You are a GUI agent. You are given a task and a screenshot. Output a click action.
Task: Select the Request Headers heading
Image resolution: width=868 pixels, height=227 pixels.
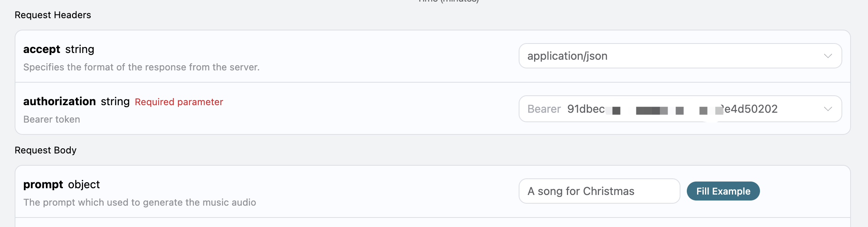(x=53, y=15)
